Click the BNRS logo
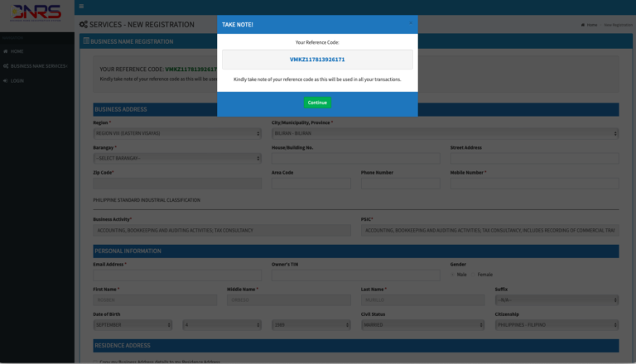The image size is (636, 364). (x=36, y=18)
